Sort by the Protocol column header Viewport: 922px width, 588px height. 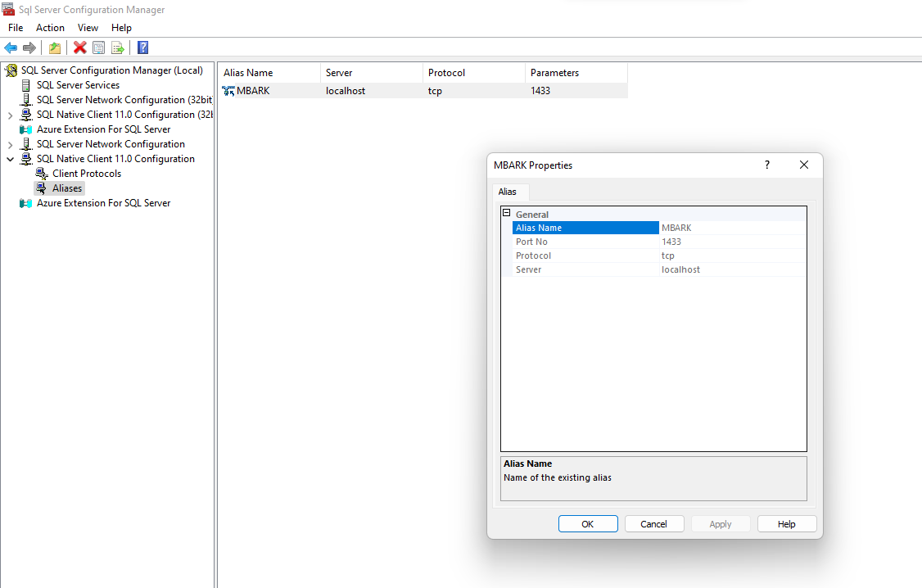474,73
